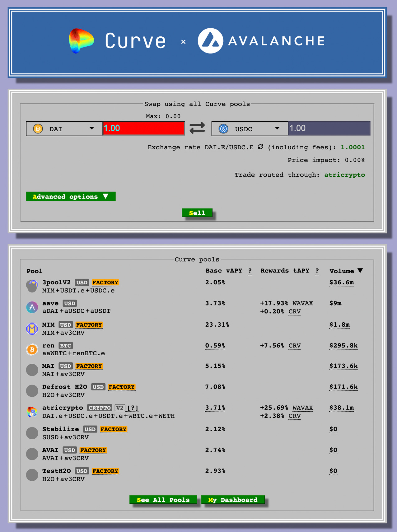
Task: Click the MIM pool icon
Action: pos(32,329)
